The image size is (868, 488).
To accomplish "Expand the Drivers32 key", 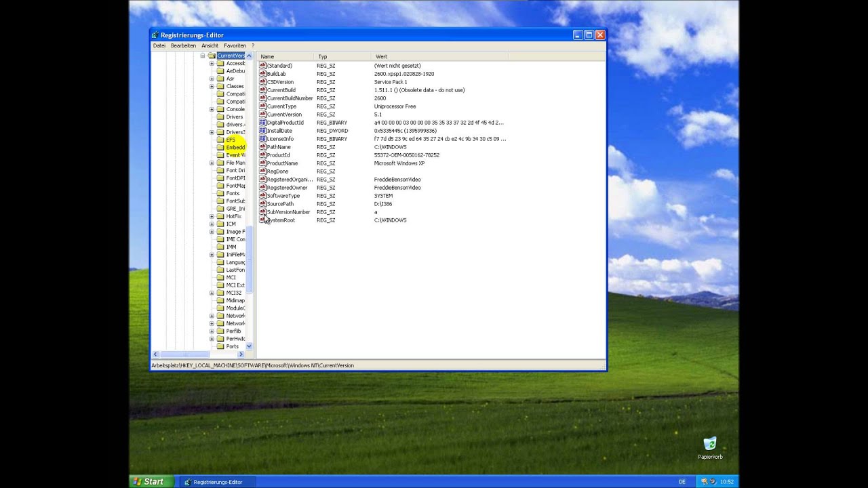I will click(x=212, y=132).
